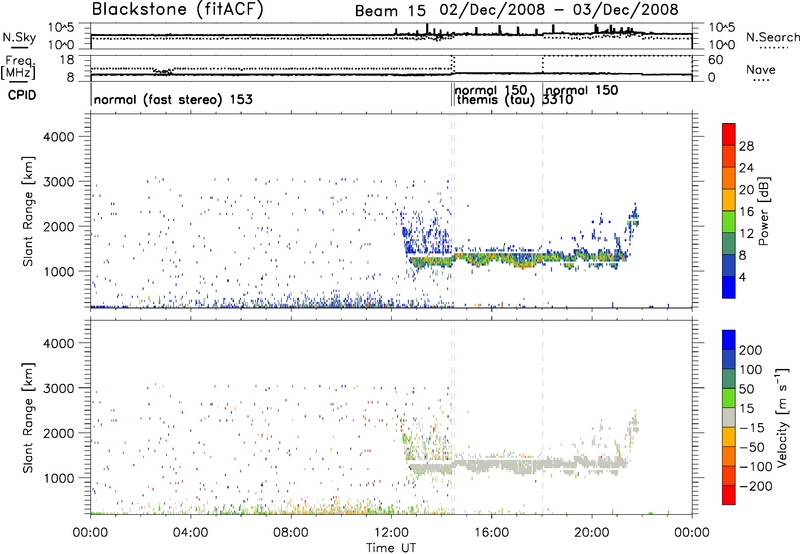Click the '02/Dec/2008 - 03/Dec/2008' date range

tap(559, 10)
